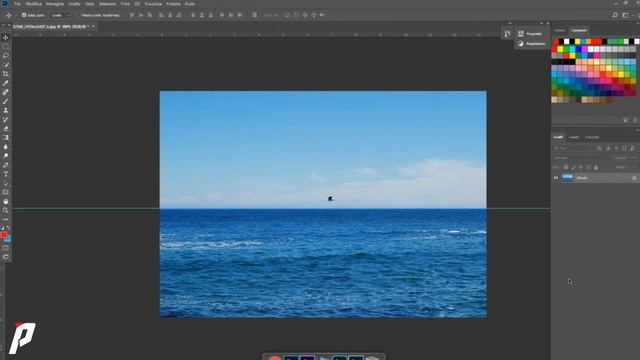Toggle lock position icon in Livelli panel
Viewport: 640px width, 360px height.
click(x=580, y=167)
